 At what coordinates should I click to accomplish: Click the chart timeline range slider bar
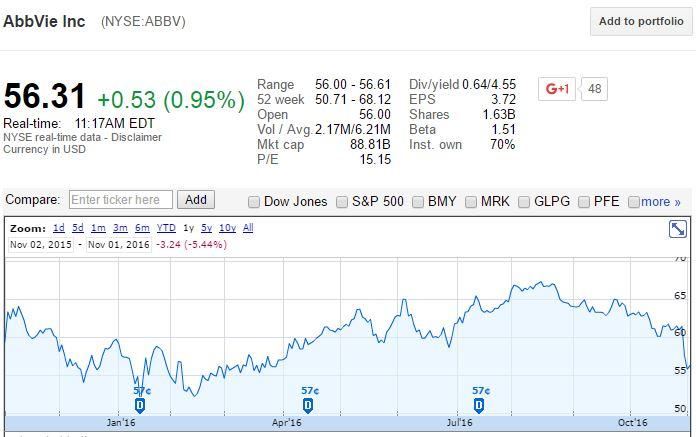pos(348,422)
